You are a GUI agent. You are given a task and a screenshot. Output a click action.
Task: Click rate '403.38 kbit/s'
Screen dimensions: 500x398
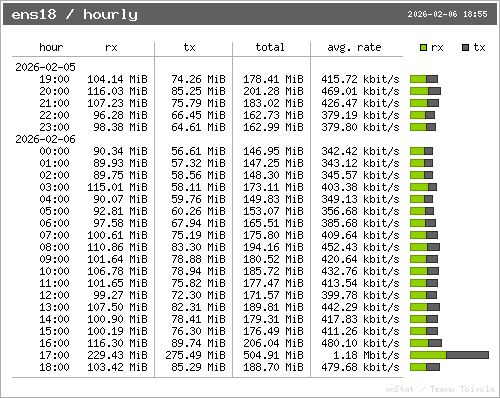[360, 187]
